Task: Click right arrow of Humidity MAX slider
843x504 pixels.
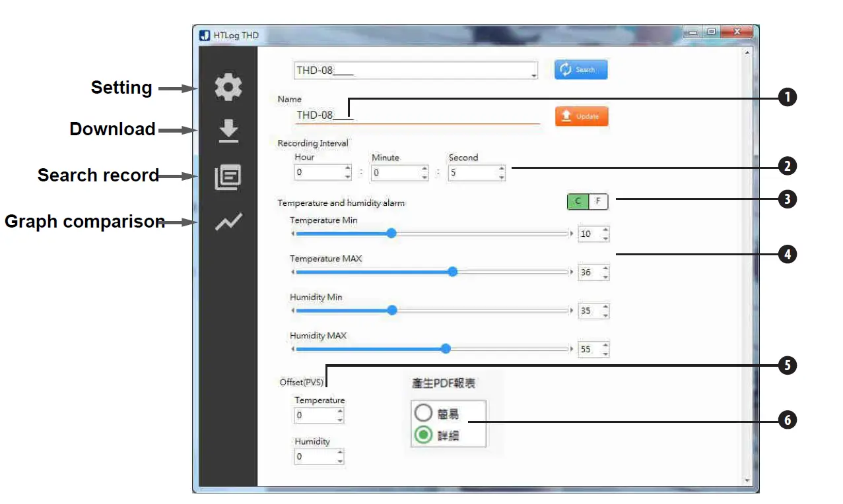Action: tap(572, 348)
